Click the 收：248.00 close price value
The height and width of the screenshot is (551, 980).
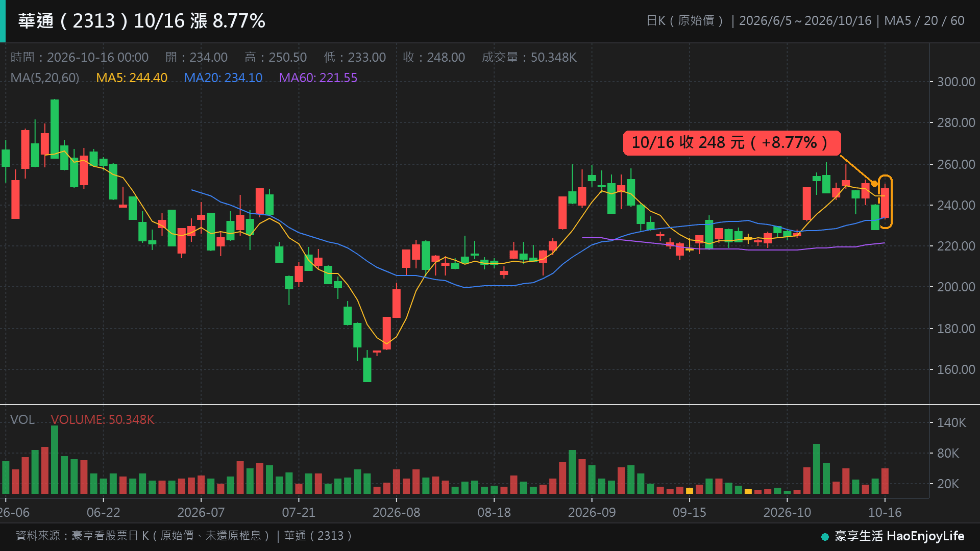point(434,57)
